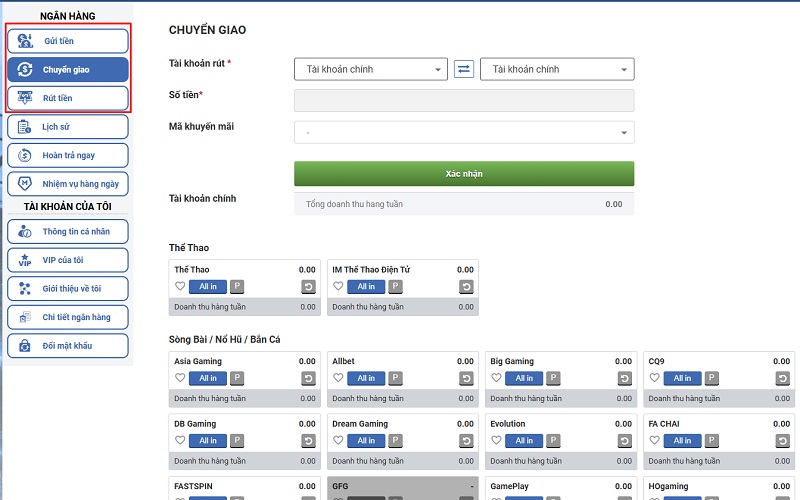Screen dimensions: 800x500
Task: Click the GamePlay wallet name
Action: click(x=509, y=486)
